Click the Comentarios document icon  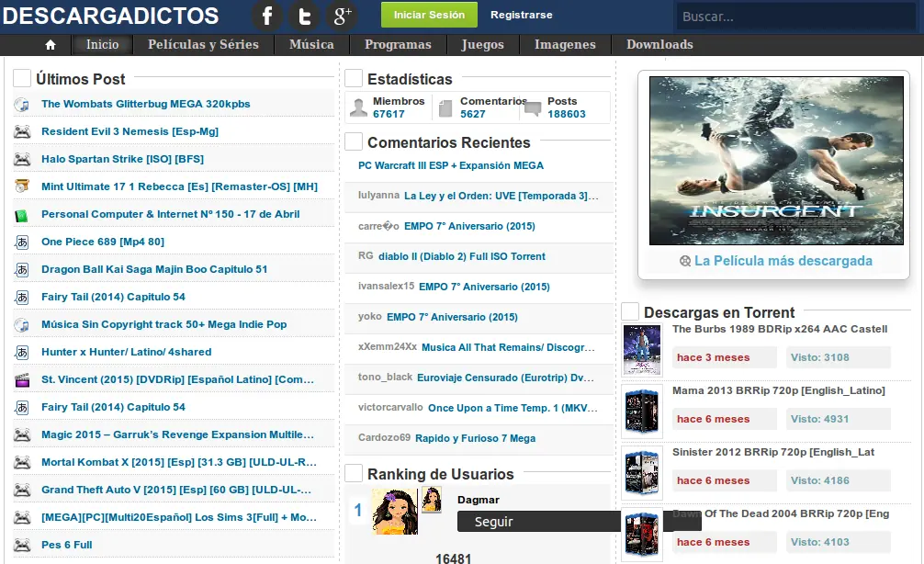[x=445, y=107]
